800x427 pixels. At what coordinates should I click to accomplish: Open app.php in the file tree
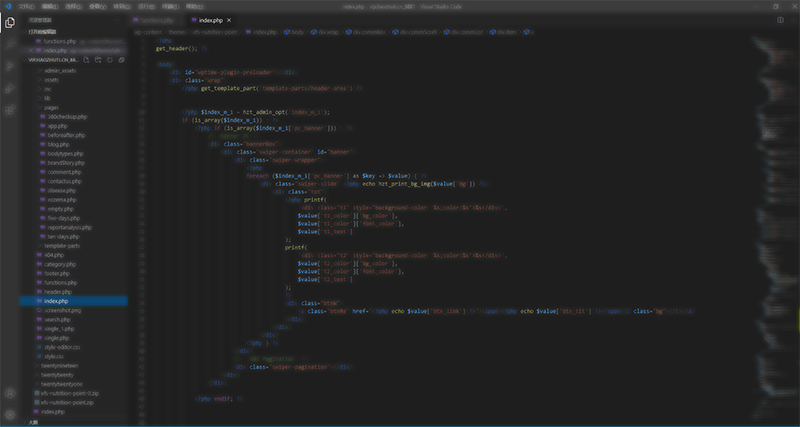click(x=57, y=126)
